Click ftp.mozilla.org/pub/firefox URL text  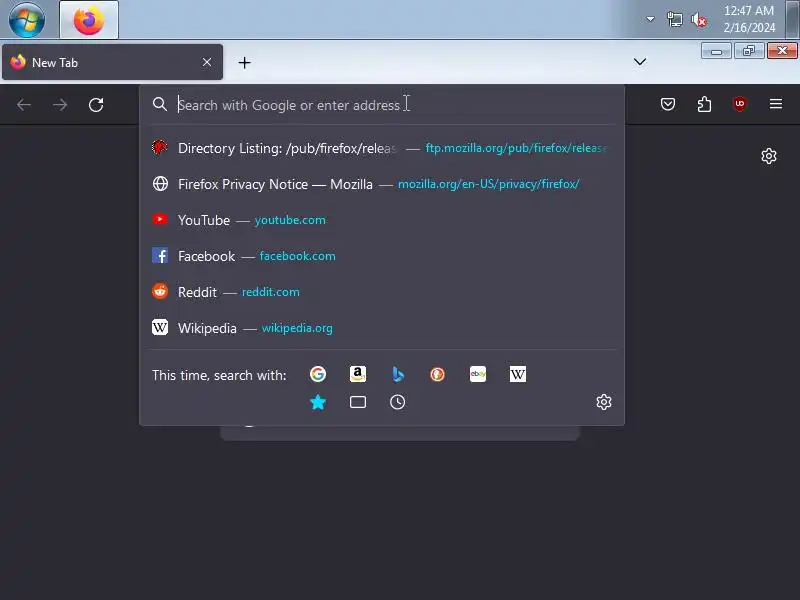coord(516,148)
